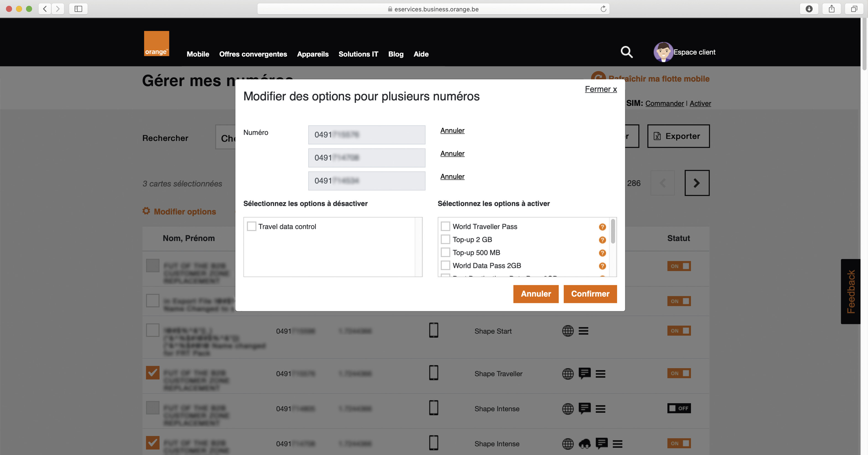
Task: Open the browser back navigation arrow
Action: tap(44, 9)
